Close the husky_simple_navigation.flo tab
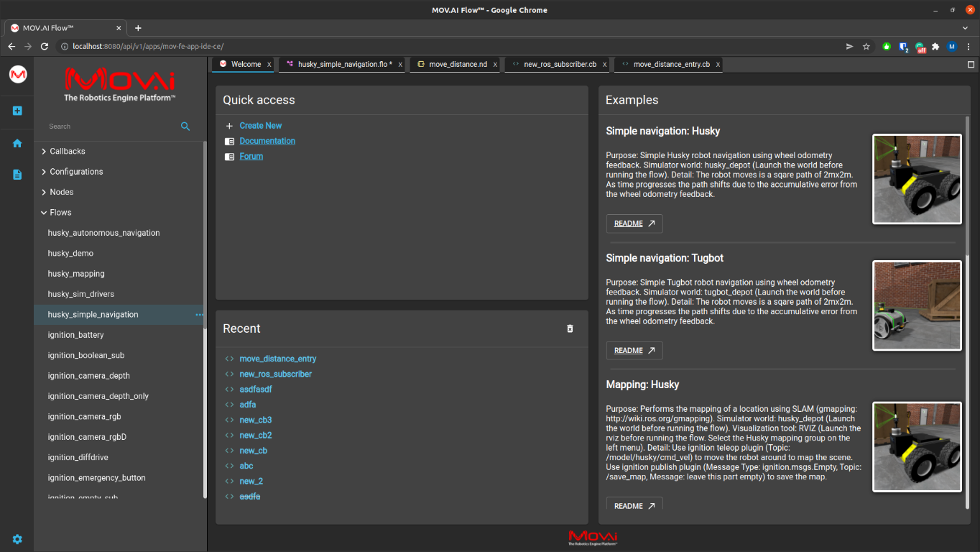Screen dimensions: 980x552 (400, 65)
